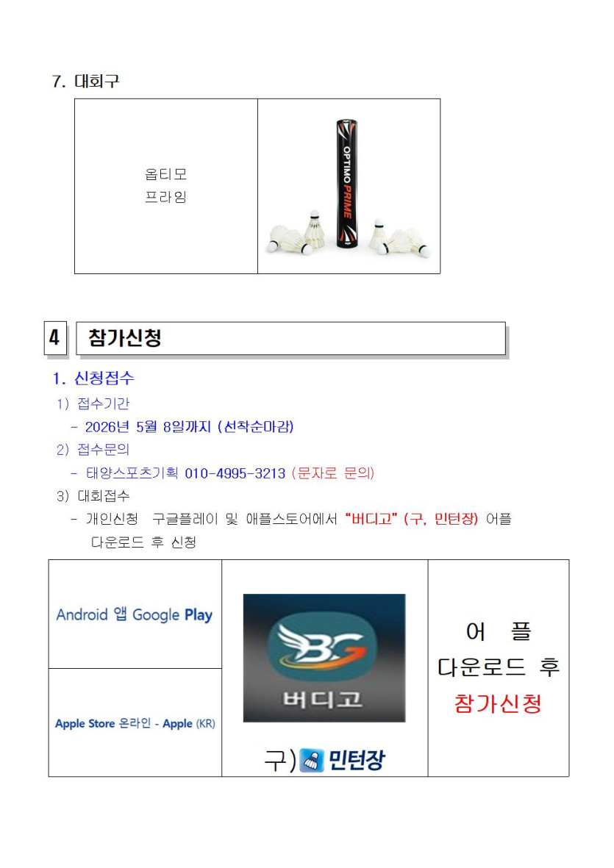Click the 민턴장 blue text label
This screenshot has height=868, width=614.
pyautogui.click(x=356, y=759)
